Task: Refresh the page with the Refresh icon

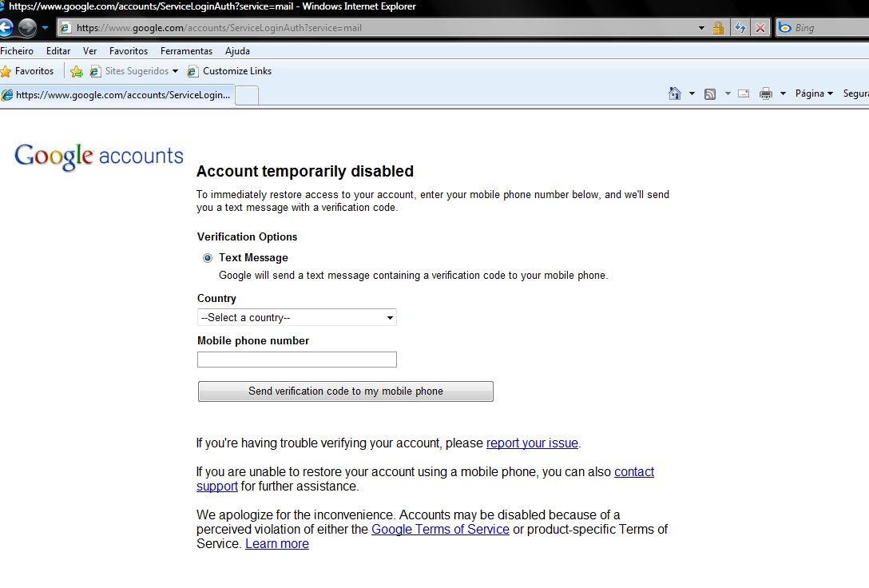Action: coord(740,28)
